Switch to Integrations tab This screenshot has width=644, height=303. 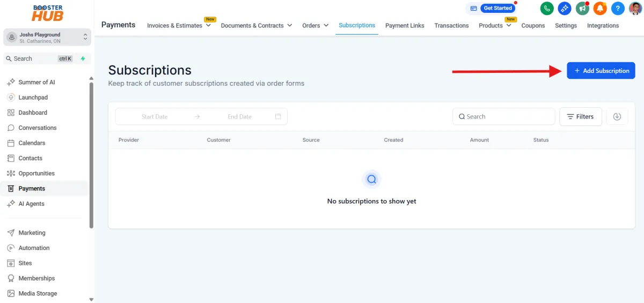click(603, 25)
